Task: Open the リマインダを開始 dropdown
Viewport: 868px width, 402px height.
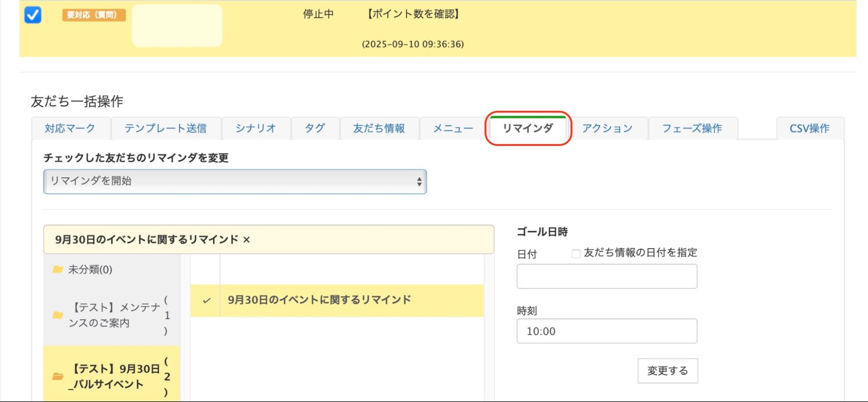Action: point(234,181)
